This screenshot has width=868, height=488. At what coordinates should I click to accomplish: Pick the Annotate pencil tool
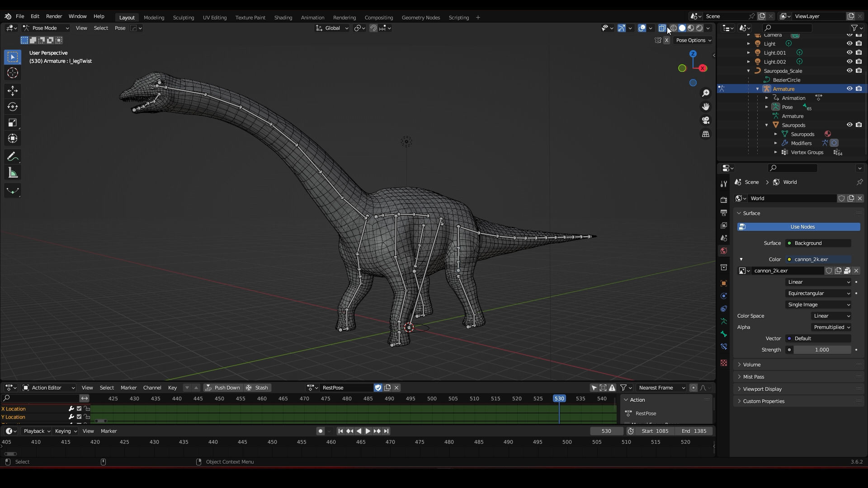[x=13, y=157]
